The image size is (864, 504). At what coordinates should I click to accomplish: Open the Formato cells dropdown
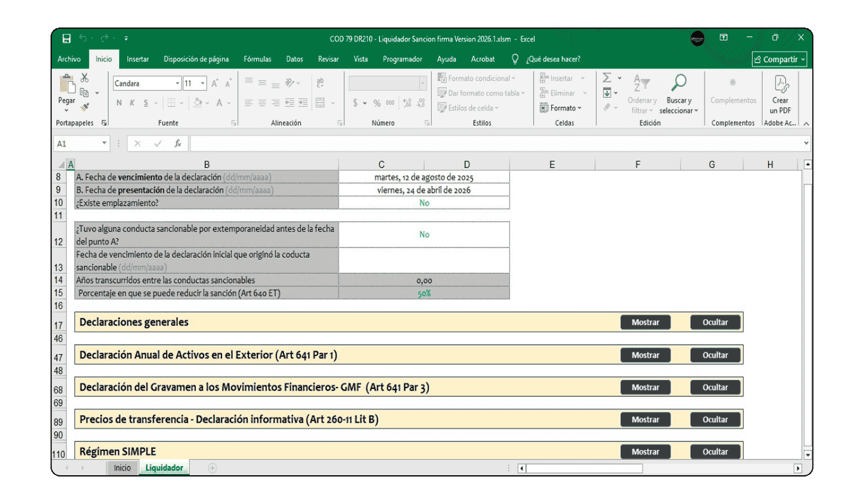click(x=562, y=108)
